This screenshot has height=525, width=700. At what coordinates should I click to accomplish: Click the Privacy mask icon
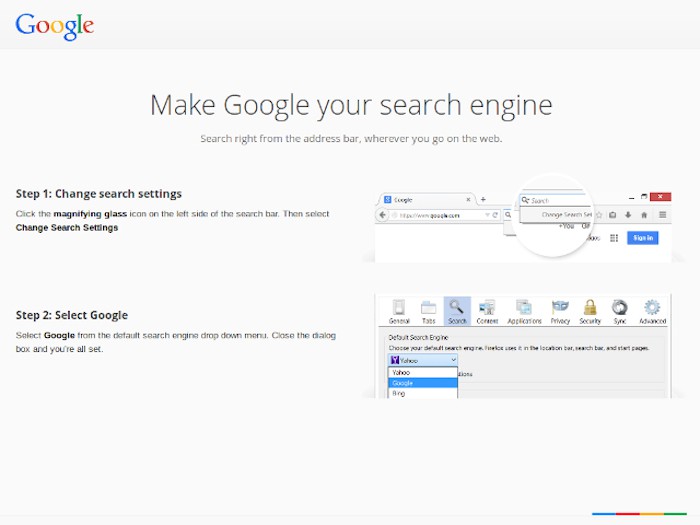point(560,307)
